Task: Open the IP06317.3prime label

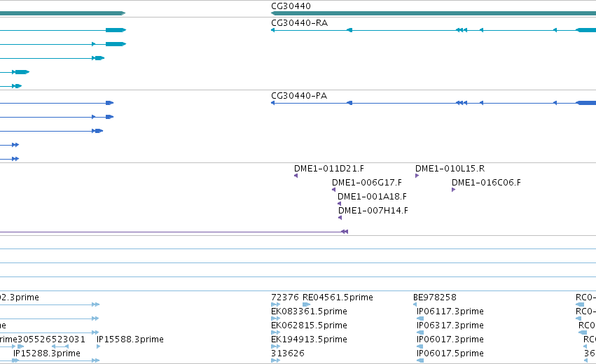Action: click(x=450, y=325)
